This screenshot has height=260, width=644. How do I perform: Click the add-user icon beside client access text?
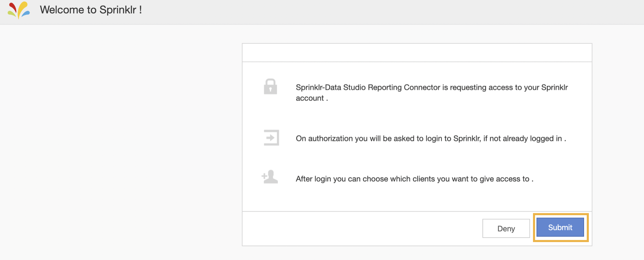(x=270, y=177)
